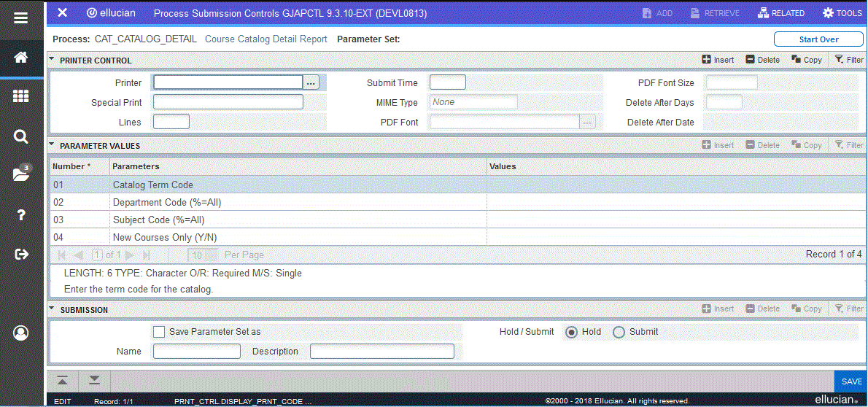Click the ADD toolbar item
Image resolution: width=868 pixels, height=407 pixels.
657,13
